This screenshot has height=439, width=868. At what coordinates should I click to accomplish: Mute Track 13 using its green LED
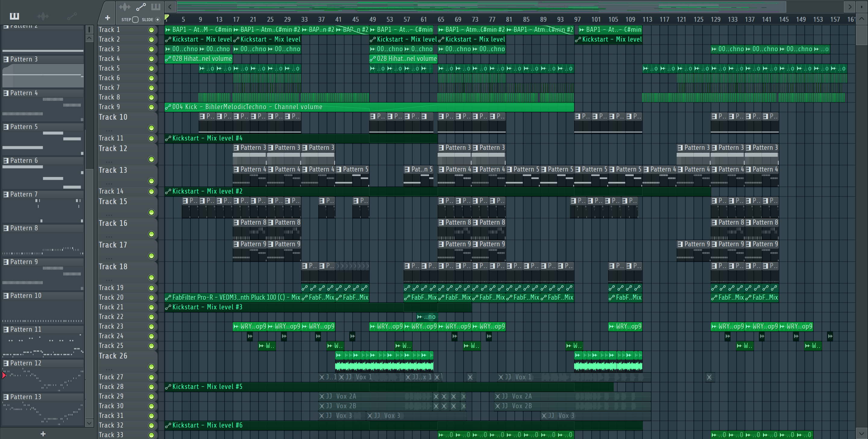coord(151,182)
